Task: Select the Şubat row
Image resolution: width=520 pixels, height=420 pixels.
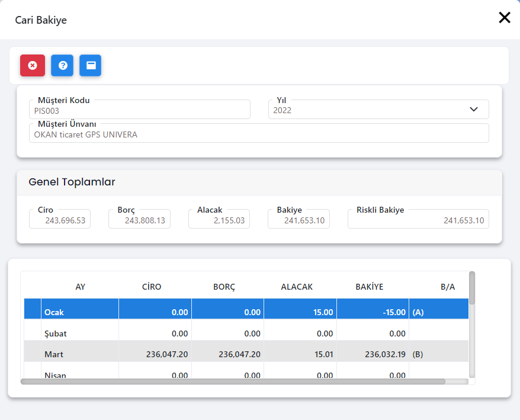Action: (x=246, y=330)
